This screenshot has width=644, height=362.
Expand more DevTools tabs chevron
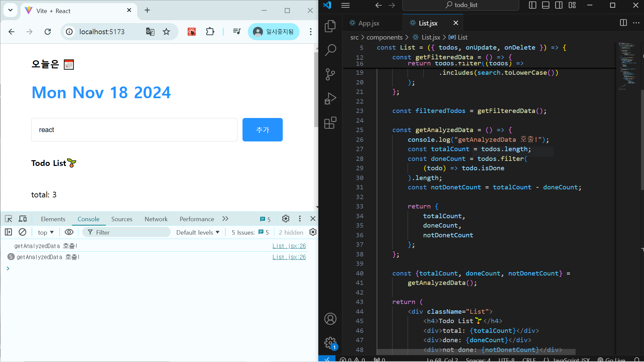(x=225, y=219)
